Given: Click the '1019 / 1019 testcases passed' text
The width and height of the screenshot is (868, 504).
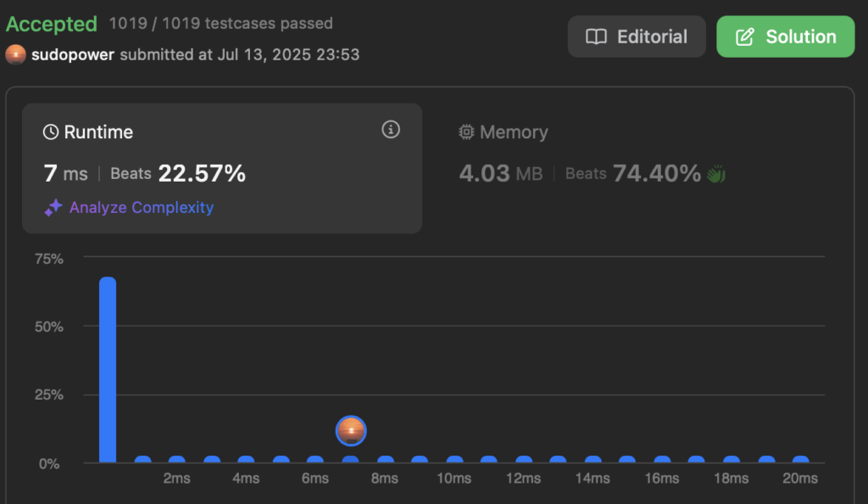Looking at the screenshot, I should click(x=221, y=23).
